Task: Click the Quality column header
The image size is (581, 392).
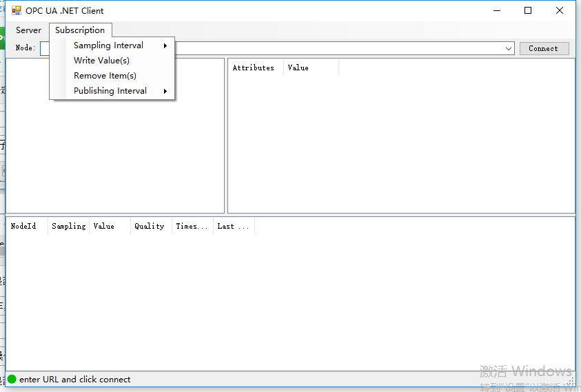Action: coord(151,226)
